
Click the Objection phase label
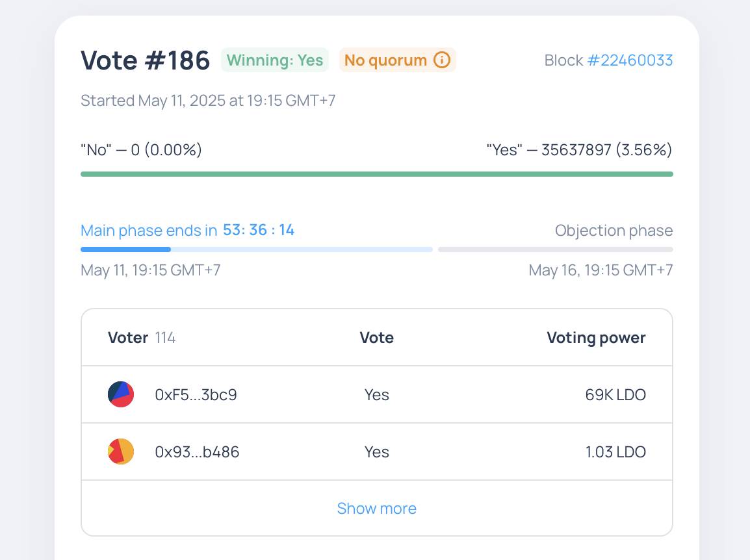(x=614, y=231)
